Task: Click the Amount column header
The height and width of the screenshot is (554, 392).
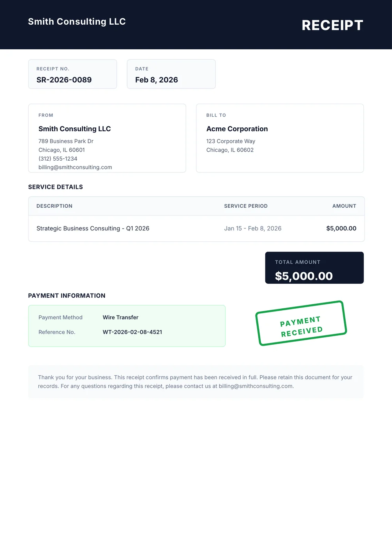Action: point(344,206)
